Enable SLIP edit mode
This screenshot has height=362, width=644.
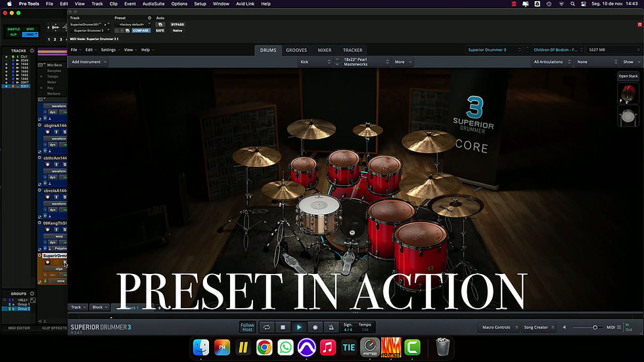14,34
